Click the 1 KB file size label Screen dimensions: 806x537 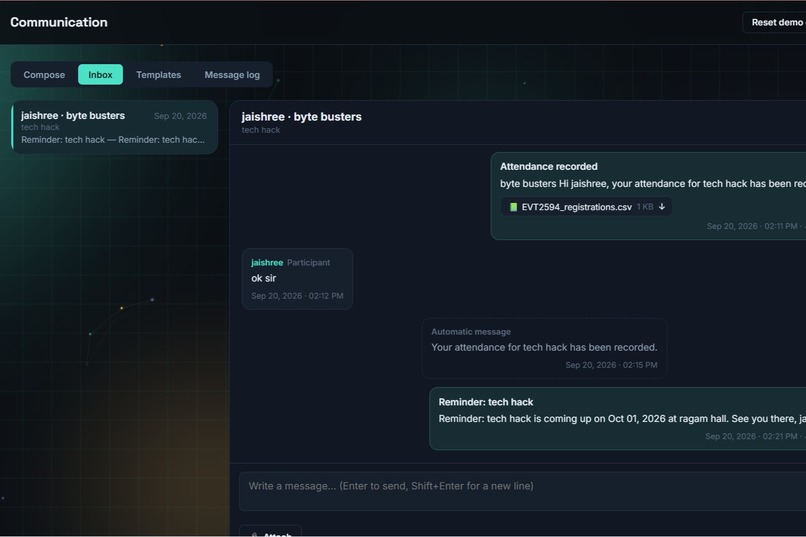[x=645, y=207]
